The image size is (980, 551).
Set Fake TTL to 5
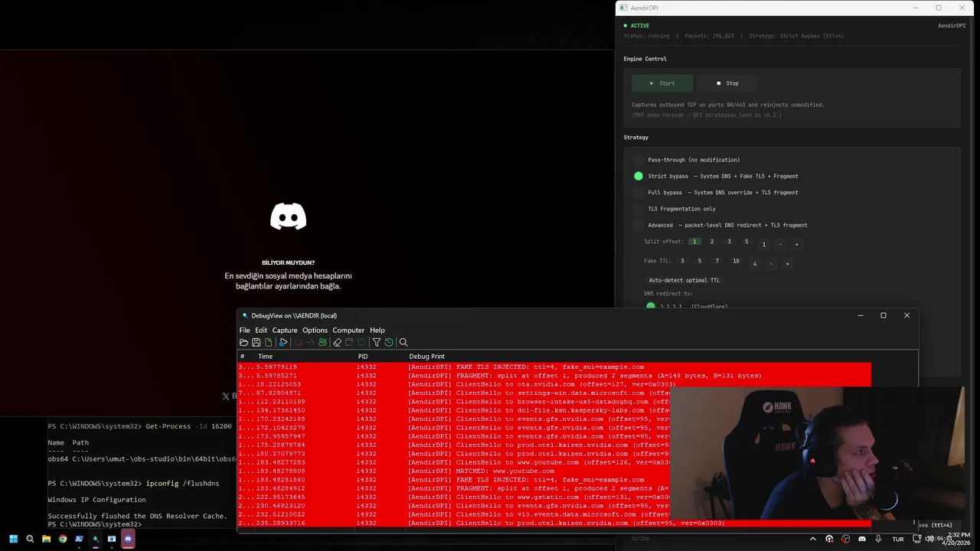[700, 261]
